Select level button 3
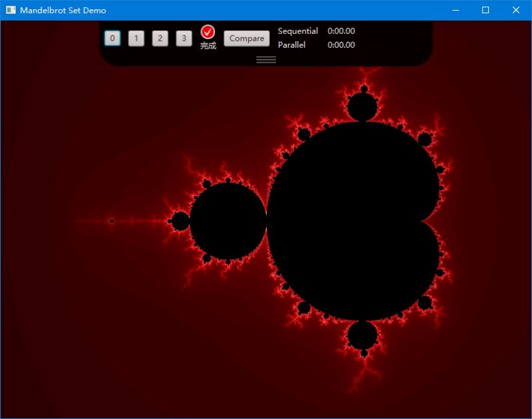The width and height of the screenshot is (532, 419). coord(183,38)
